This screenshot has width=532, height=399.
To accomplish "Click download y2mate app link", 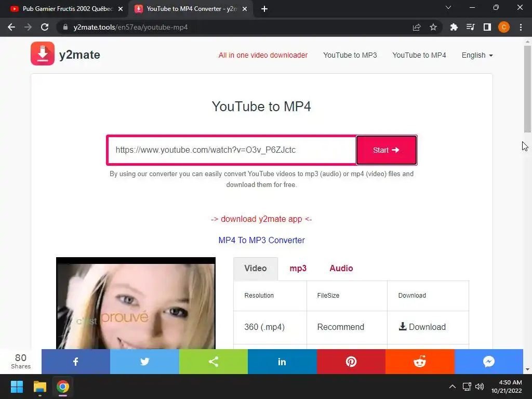I will pos(261,219).
